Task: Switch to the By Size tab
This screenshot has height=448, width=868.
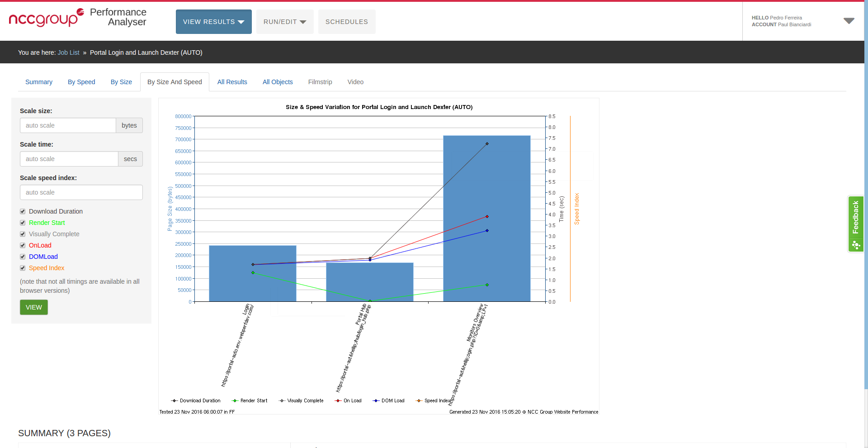Action: (x=121, y=82)
